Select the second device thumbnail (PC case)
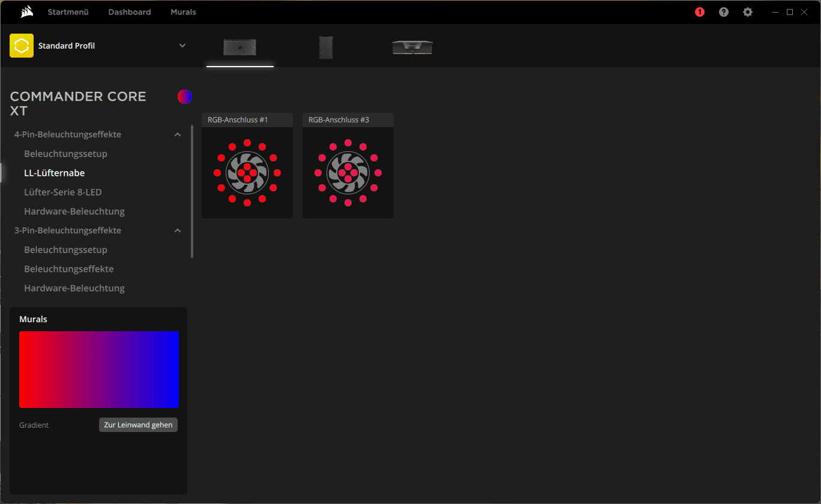This screenshot has height=504, width=821. click(x=326, y=47)
